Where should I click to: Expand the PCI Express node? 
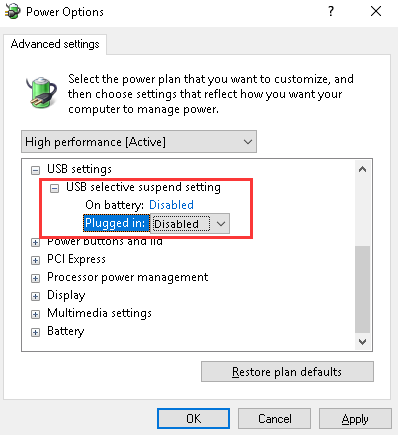(x=35, y=260)
